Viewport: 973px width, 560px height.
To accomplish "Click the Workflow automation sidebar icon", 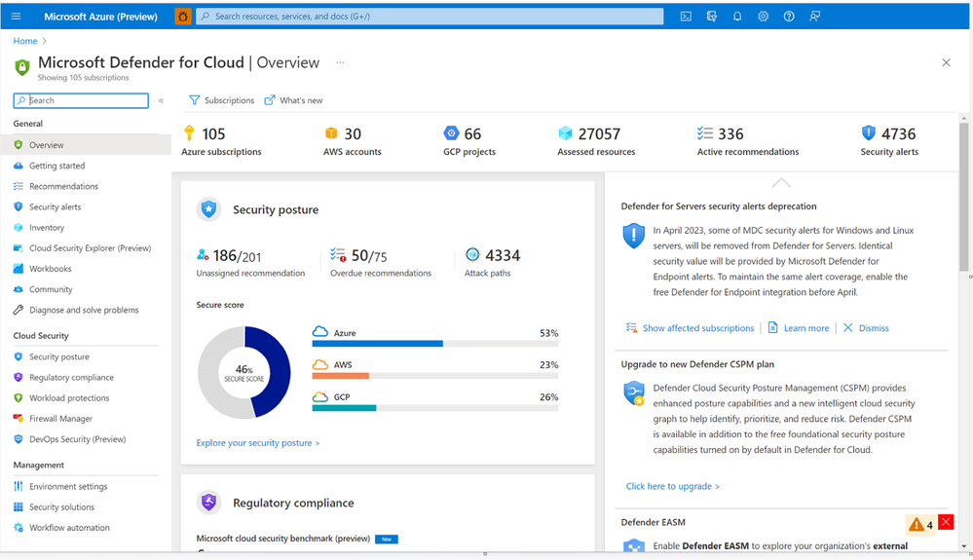I will pos(18,528).
